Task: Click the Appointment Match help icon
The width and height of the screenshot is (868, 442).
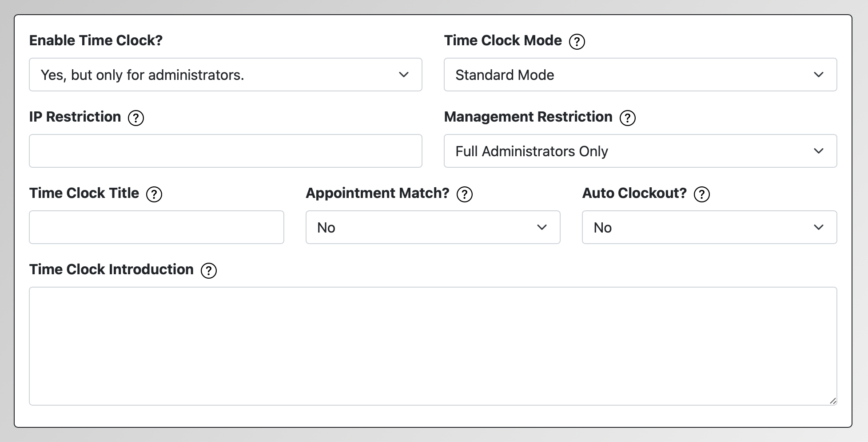Action: [x=464, y=194]
